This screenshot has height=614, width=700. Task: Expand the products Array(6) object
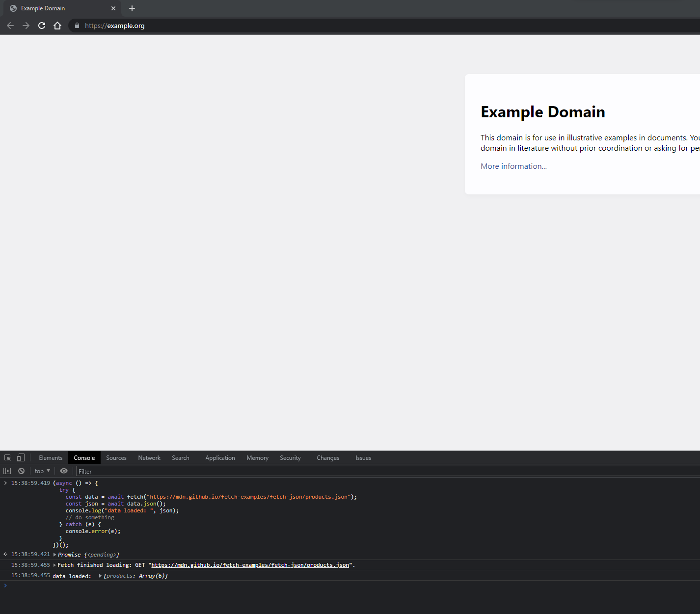(x=100, y=575)
